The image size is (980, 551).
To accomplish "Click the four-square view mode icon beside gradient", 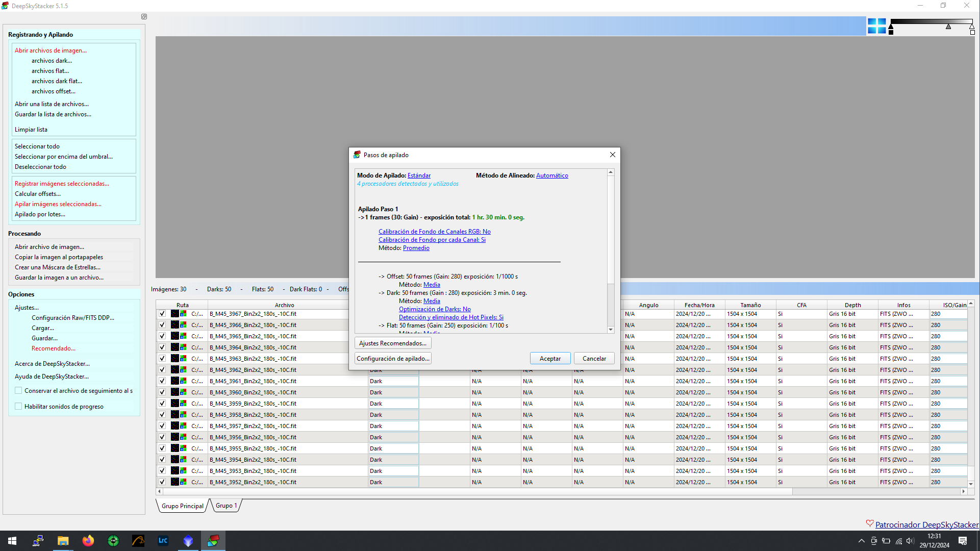I will [x=876, y=26].
